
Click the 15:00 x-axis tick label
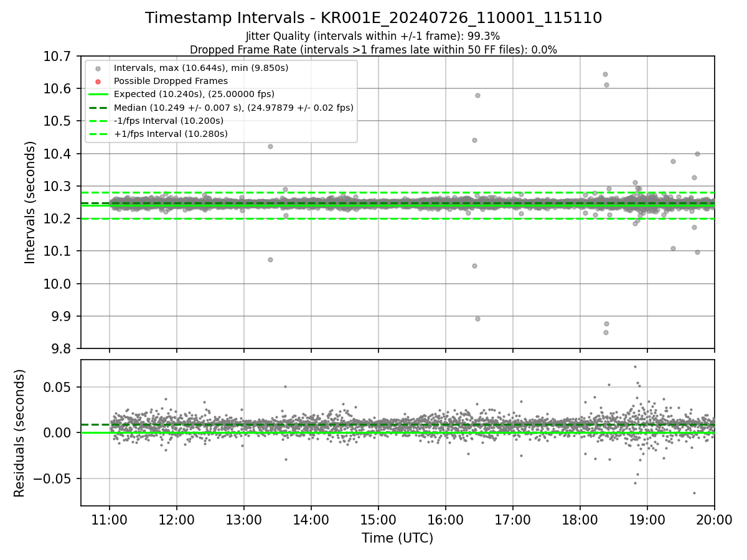tap(378, 518)
